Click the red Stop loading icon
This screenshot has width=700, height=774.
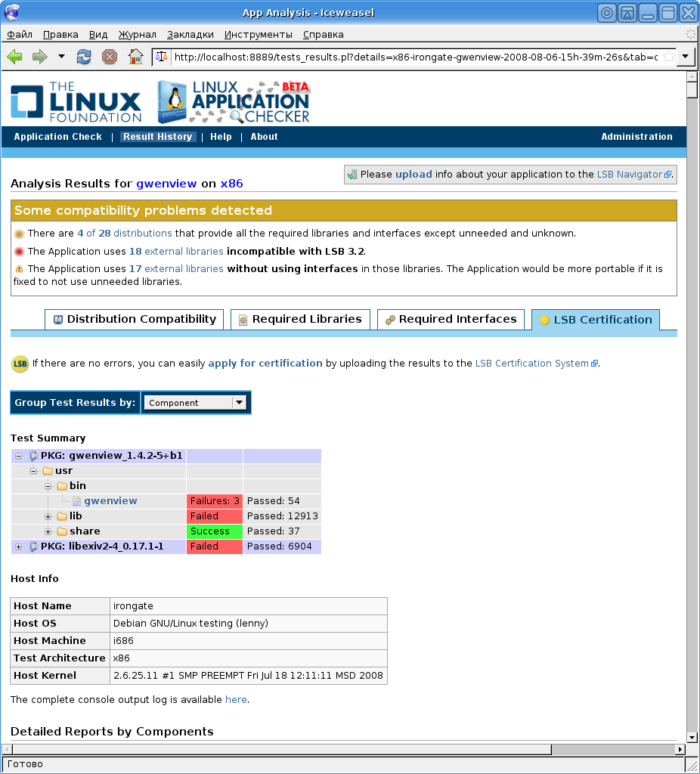(109, 57)
